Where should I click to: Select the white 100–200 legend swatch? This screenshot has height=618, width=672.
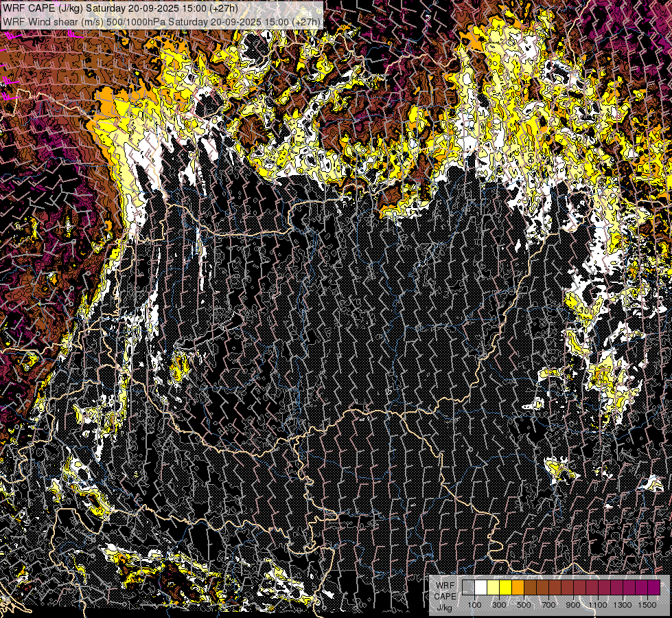coord(481,587)
